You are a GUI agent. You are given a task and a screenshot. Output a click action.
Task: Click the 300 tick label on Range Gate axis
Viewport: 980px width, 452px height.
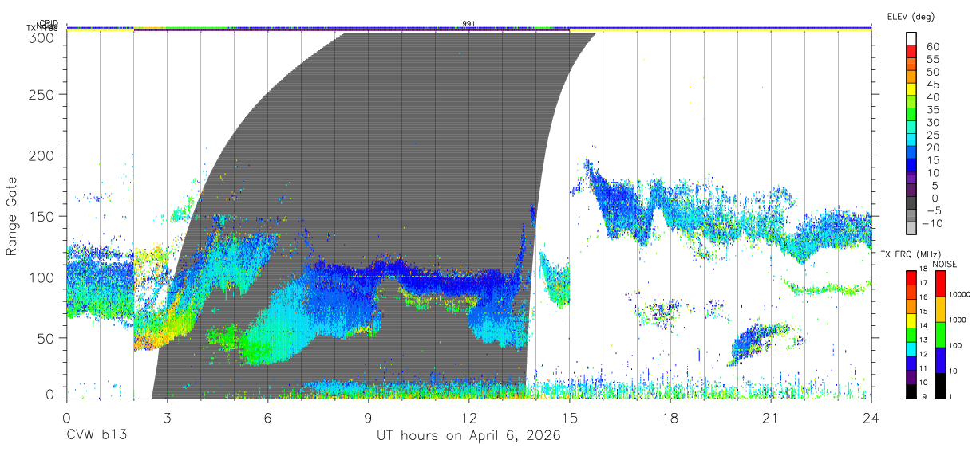click(42, 37)
